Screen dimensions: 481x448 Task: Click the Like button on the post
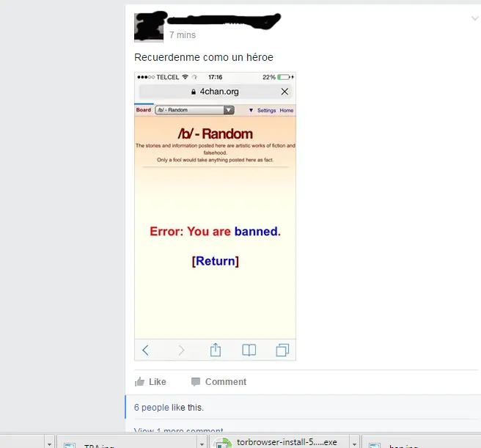(x=150, y=382)
